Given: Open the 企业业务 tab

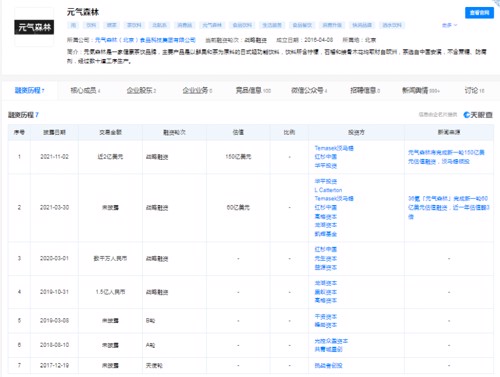Looking at the screenshot, I should coord(197,90).
